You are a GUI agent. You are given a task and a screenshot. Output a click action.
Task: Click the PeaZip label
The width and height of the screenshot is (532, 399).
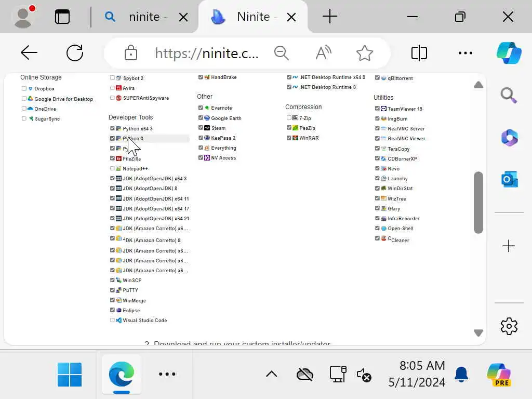[x=307, y=128]
